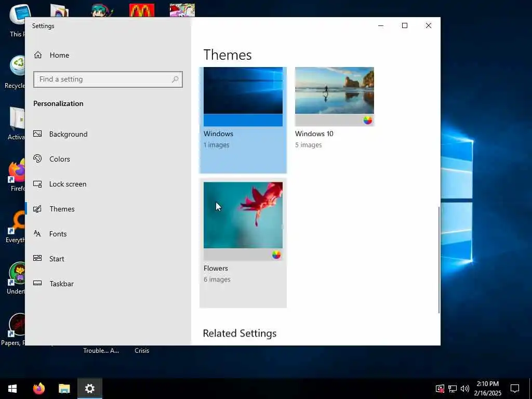This screenshot has height=399, width=532.
Task: Click the Windows theme name label
Action: pos(219,134)
